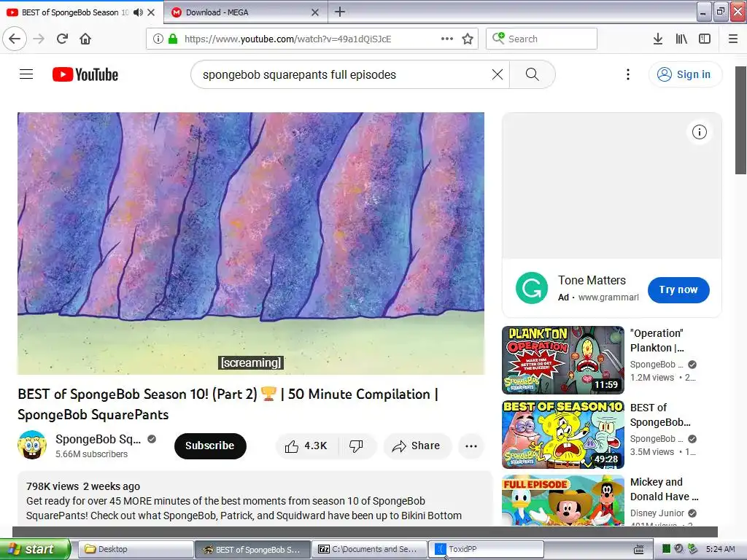Viewport: 747px width, 560px height.
Task: Switch to Desktop taskbar item
Action: click(135, 549)
